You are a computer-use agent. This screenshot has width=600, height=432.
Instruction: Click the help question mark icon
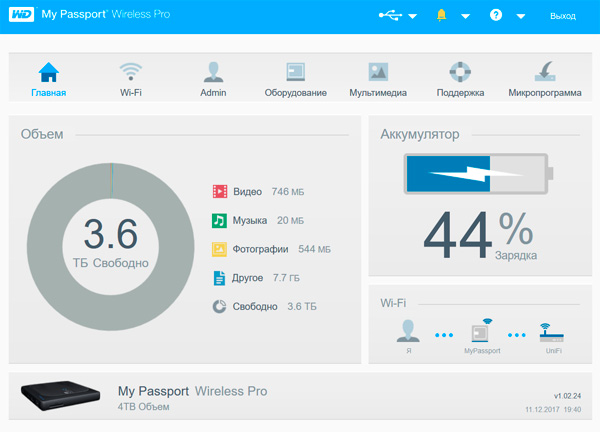496,16
